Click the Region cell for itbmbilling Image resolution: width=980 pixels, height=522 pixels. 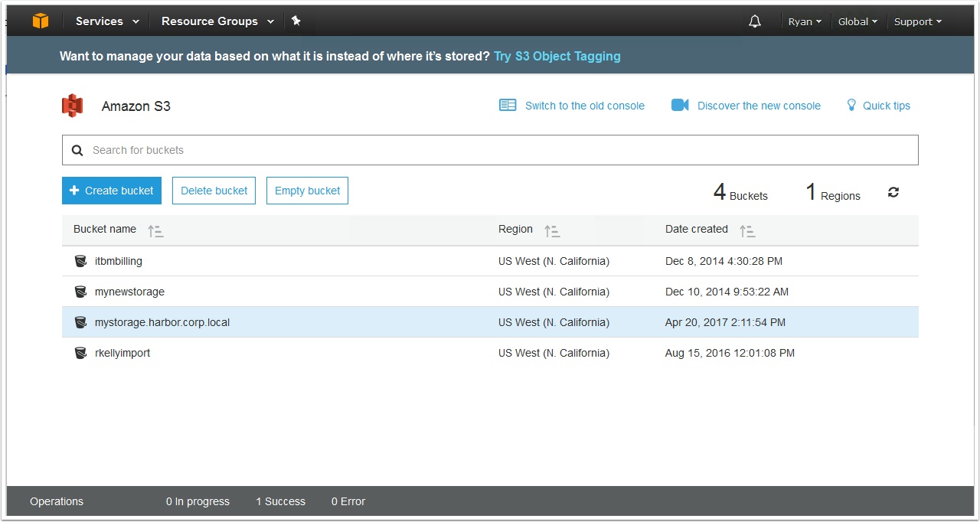click(x=554, y=261)
